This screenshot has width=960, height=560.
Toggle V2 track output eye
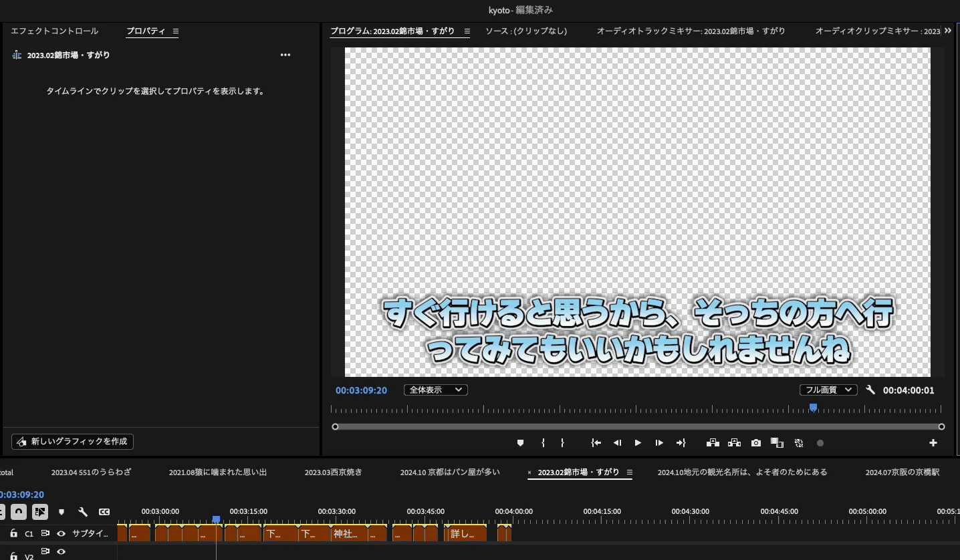[61, 551]
